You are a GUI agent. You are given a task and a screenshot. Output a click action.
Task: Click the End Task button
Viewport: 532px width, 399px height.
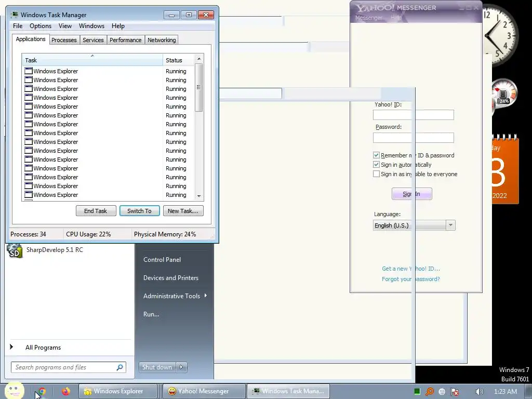pos(96,211)
